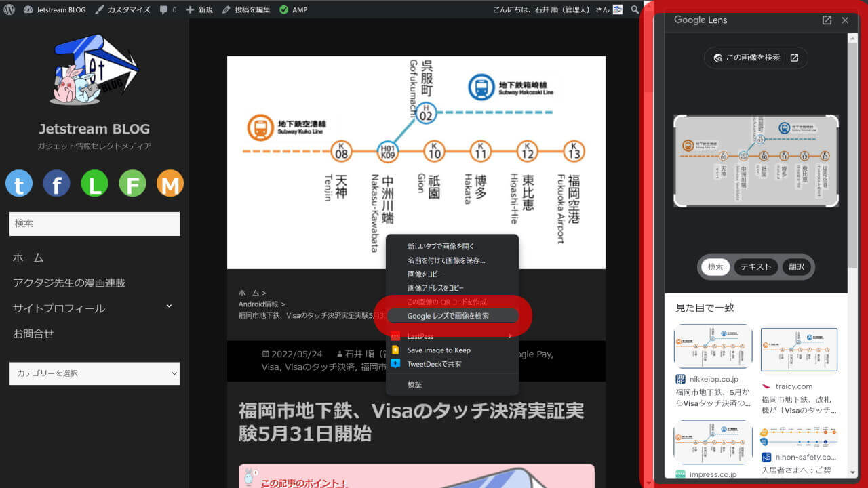Click the orange M social icon
Image resolution: width=868 pixels, height=488 pixels.
click(x=170, y=183)
